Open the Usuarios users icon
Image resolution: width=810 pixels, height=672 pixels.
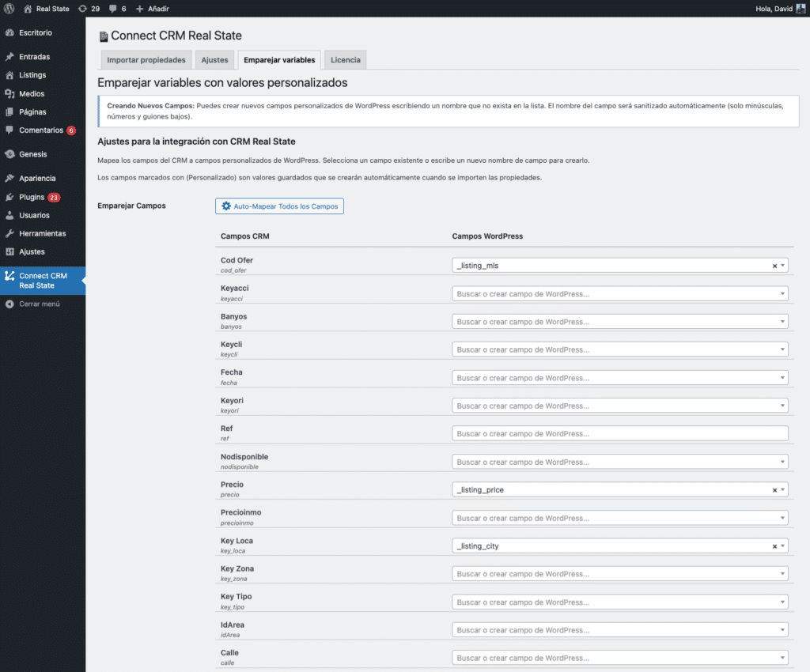(x=8, y=215)
